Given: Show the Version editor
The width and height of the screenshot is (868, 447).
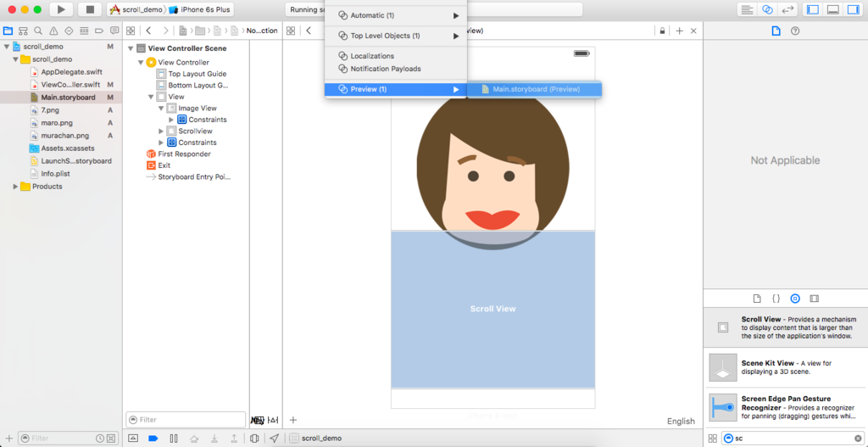Looking at the screenshot, I should click(787, 9).
